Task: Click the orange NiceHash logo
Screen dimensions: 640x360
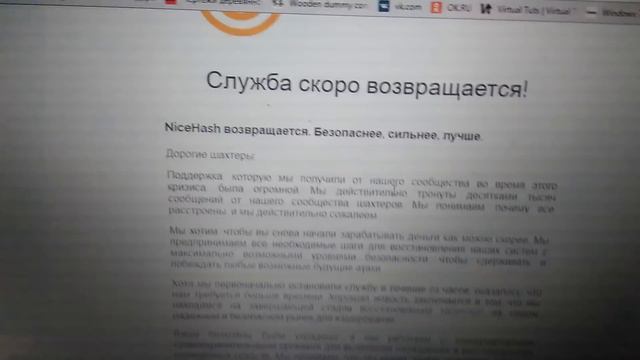Action: click(241, 23)
